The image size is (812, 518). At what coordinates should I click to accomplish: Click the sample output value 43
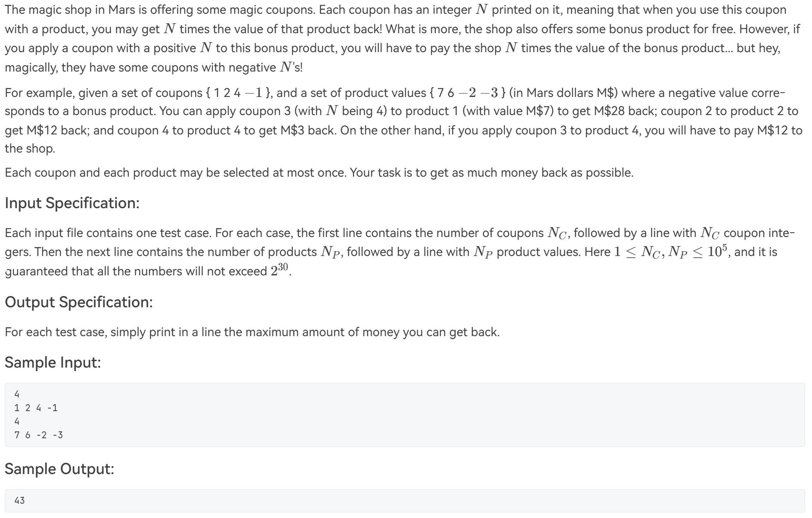coord(19,501)
